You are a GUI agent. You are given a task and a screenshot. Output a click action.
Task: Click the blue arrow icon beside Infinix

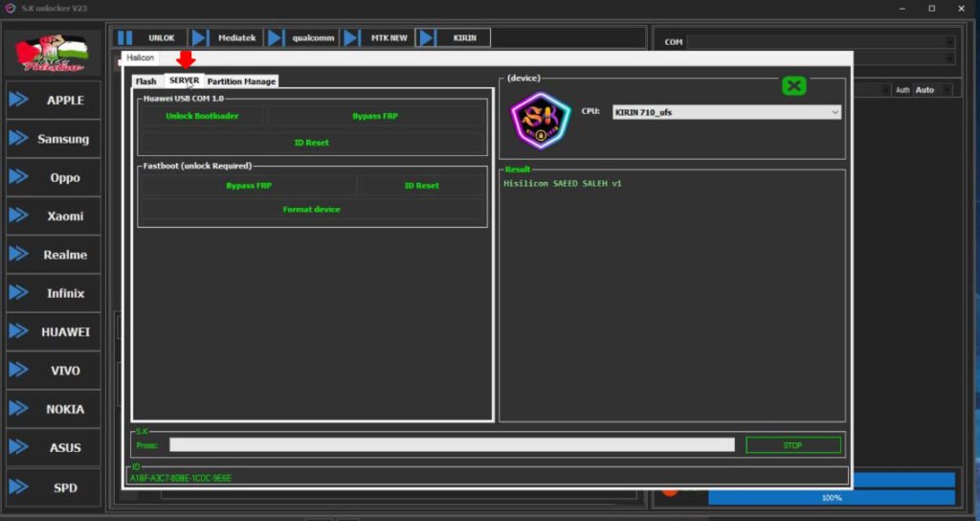pyautogui.click(x=19, y=293)
